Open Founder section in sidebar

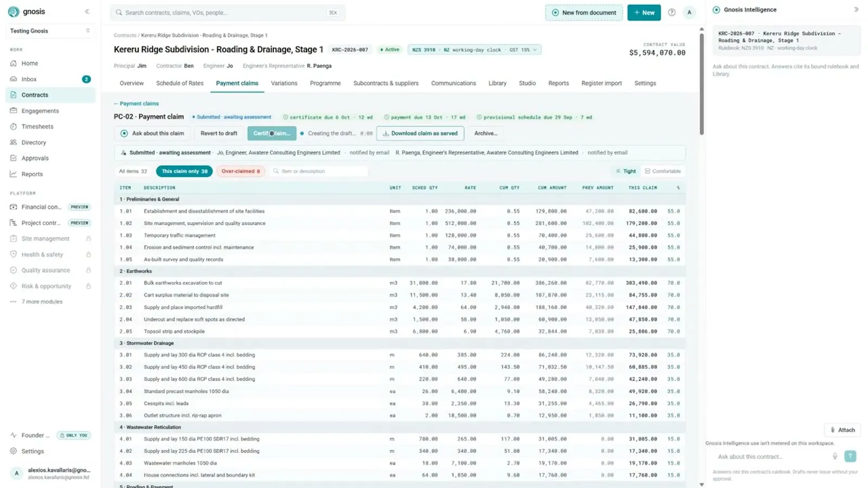(x=50, y=435)
